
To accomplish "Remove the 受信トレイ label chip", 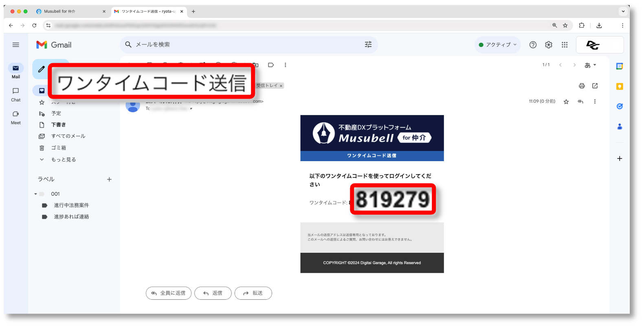I will [x=281, y=86].
